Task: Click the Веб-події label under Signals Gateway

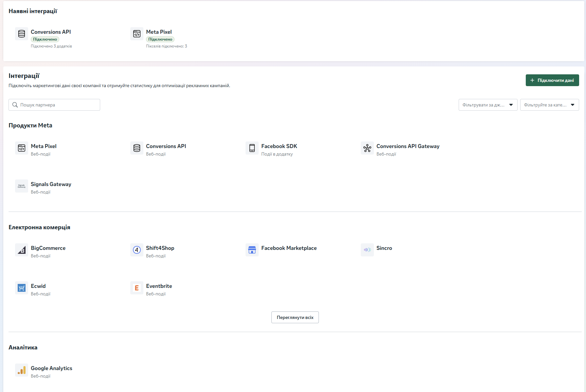Action: [x=41, y=192]
